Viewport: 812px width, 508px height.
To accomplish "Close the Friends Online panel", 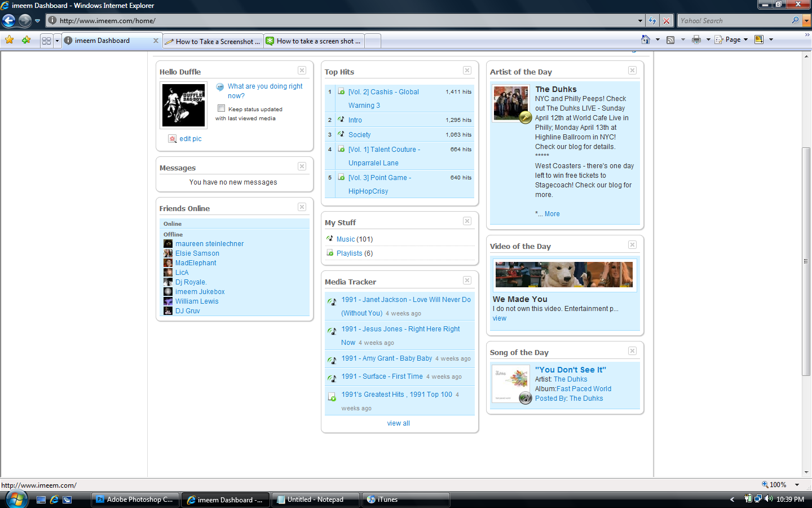I will click(302, 207).
